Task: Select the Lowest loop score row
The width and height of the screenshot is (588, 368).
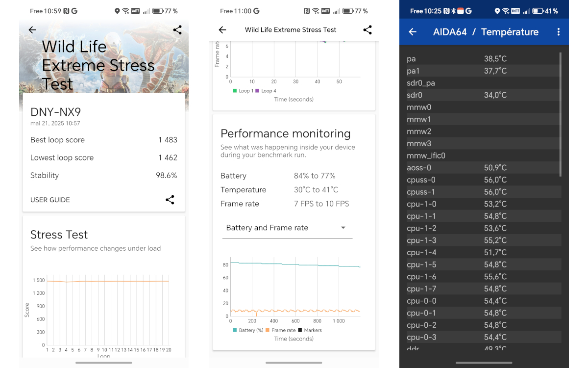Action: pyautogui.click(x=104, y=158)
